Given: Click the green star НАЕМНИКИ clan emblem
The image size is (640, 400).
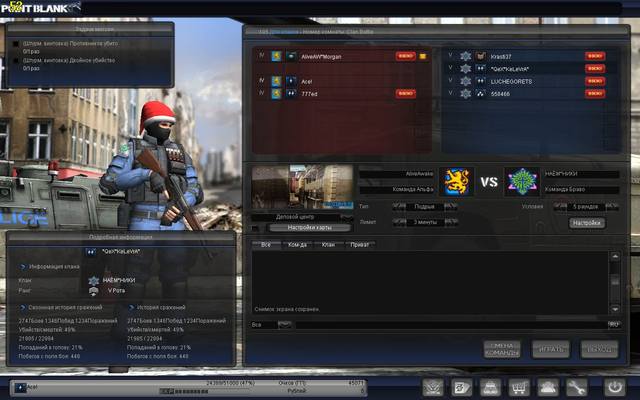Looking at the screenshot, I should point(522,182).
